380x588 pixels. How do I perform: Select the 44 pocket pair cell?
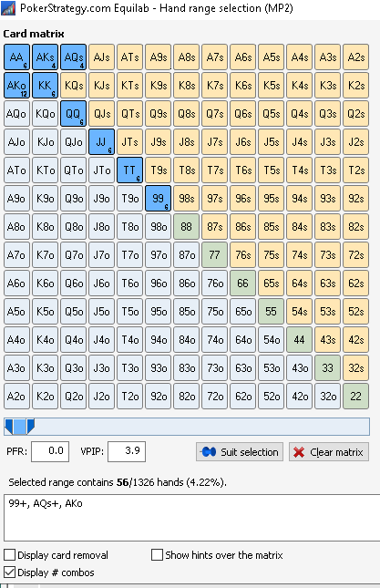(300, 340)
